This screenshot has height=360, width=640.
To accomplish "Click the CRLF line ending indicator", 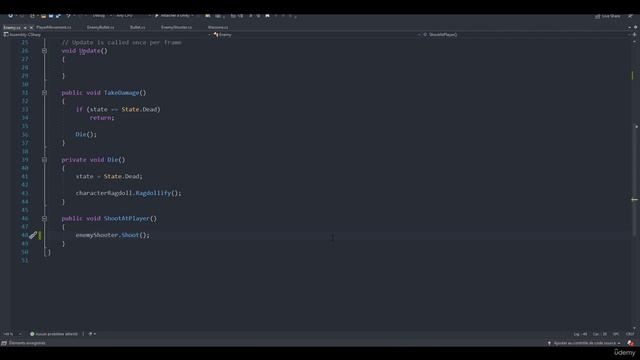I will pyautogui.click(x=629, y=334).
